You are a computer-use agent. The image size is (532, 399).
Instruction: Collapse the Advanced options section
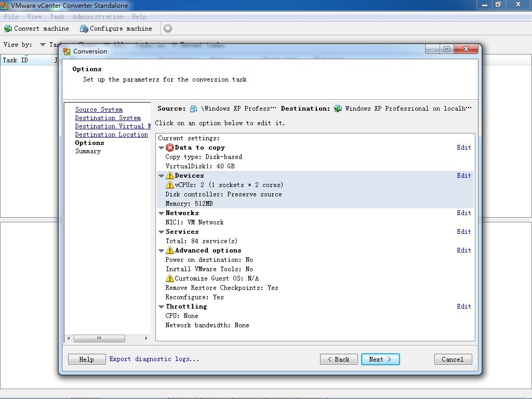(162, 251)
